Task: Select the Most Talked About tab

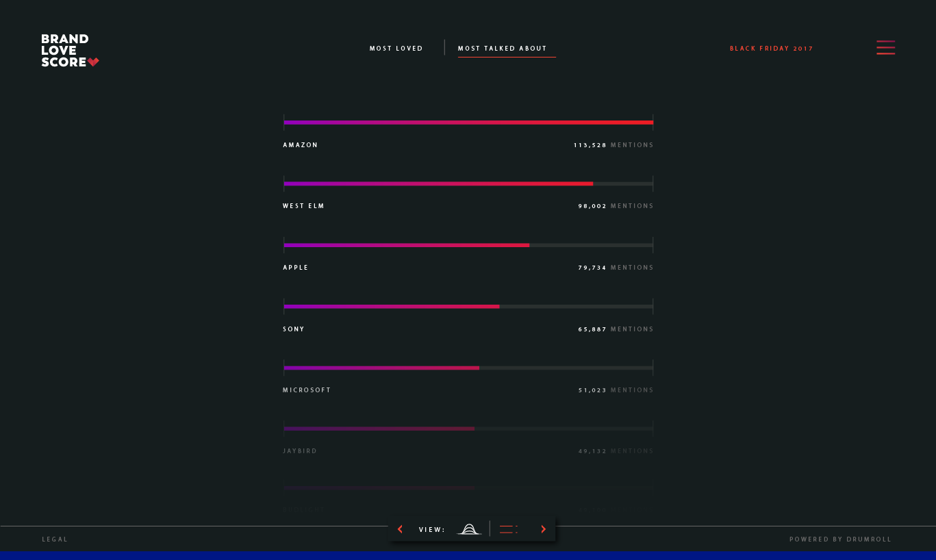Action: point(503,49)
